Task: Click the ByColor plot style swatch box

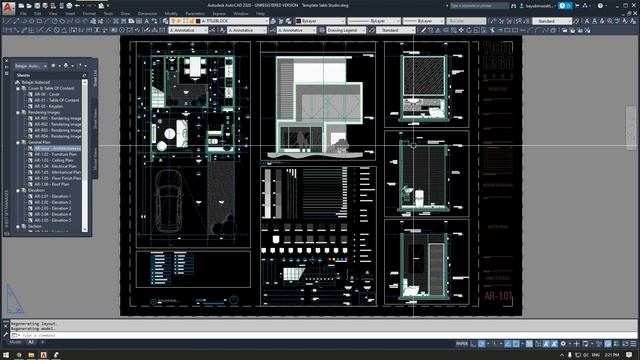Action: pos(466,21)
